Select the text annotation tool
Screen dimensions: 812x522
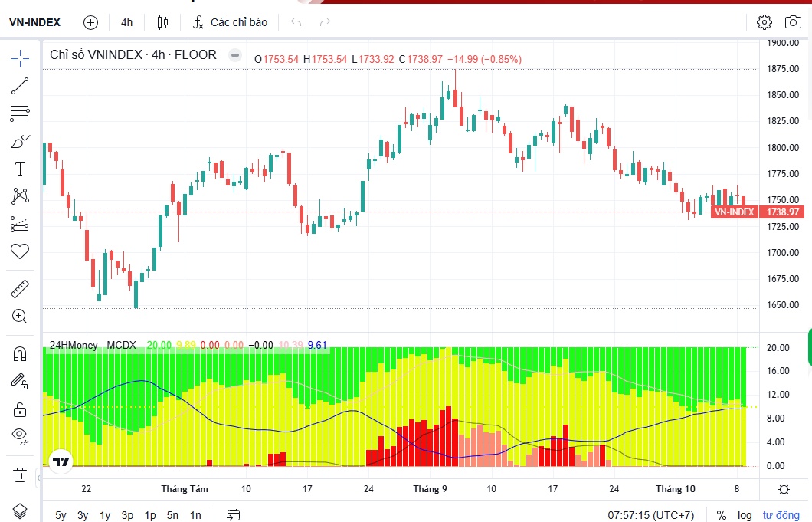[20, 169]
